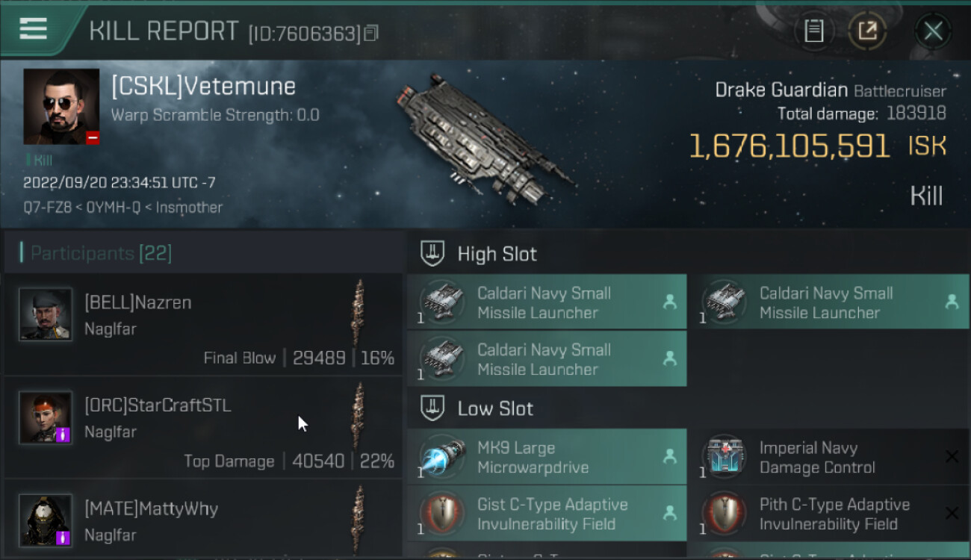Screen dimensions: 971x560
Task: Click the share export icon
Action: [866, 31]
